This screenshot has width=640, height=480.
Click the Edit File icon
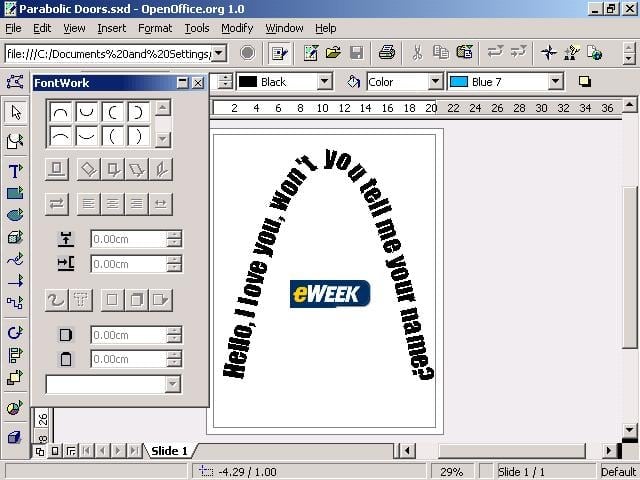(x=280, y=53)
